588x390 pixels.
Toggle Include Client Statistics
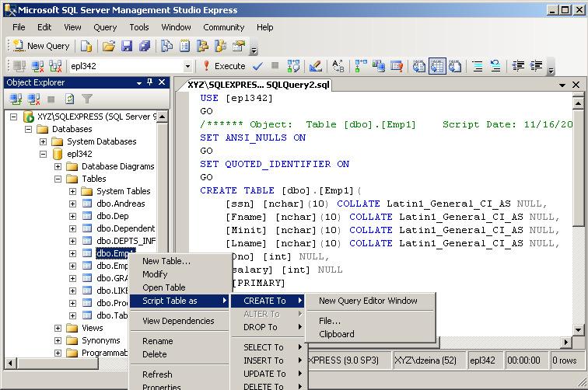point(379,66)
